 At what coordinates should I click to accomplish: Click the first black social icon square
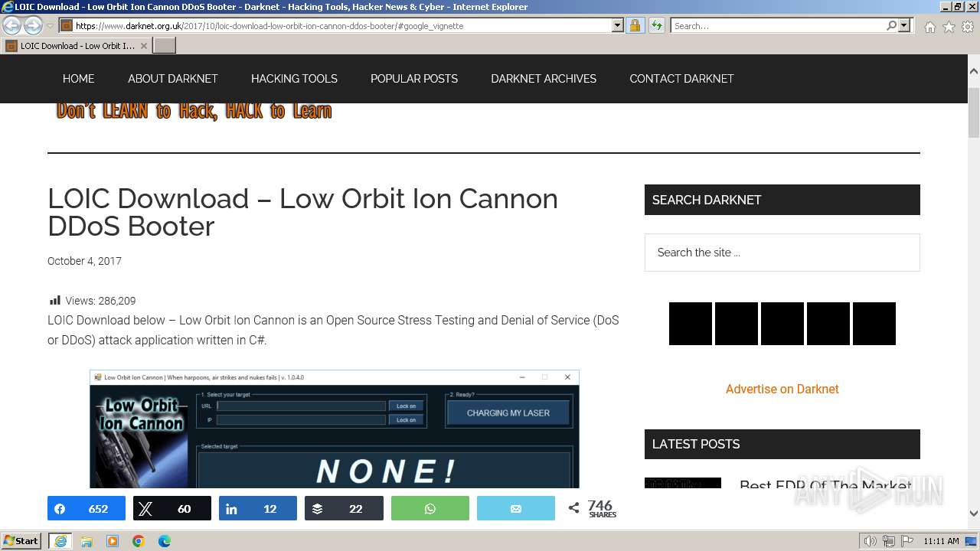(x=691, y=324)
